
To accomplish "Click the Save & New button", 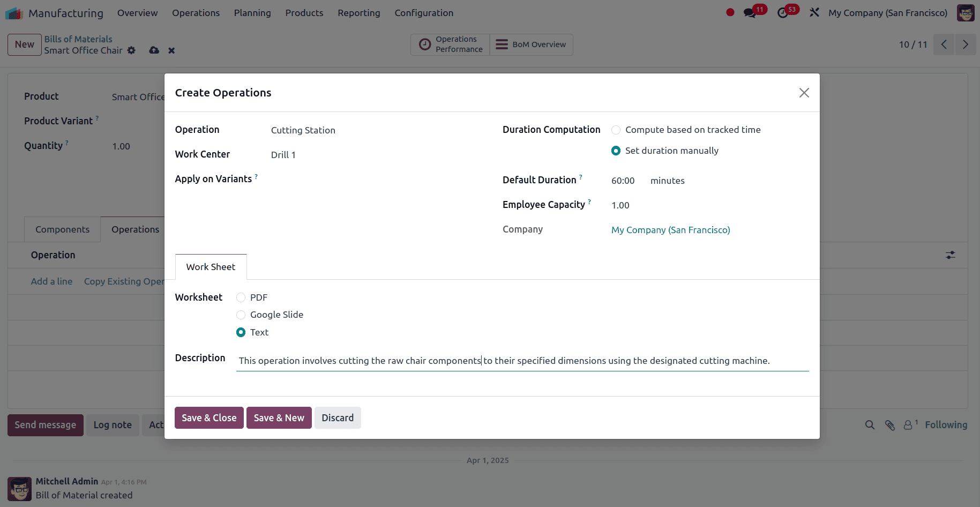I will 279,417.
